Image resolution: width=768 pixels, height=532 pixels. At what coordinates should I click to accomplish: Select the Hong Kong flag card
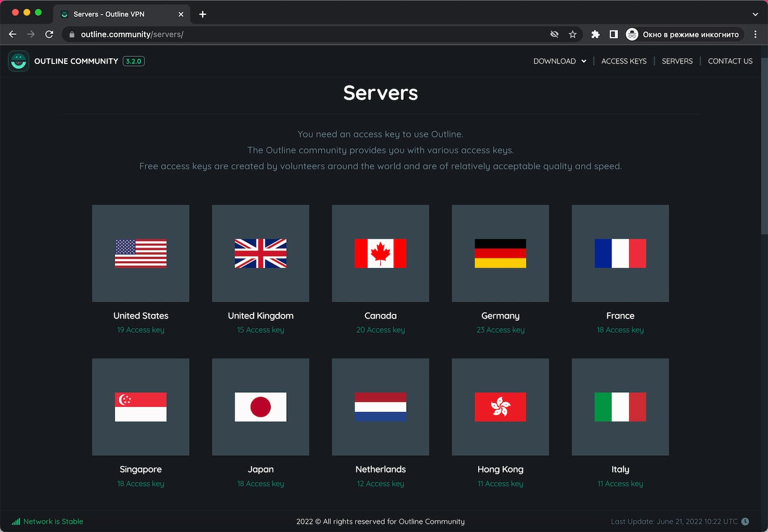[x=500, y=407]
